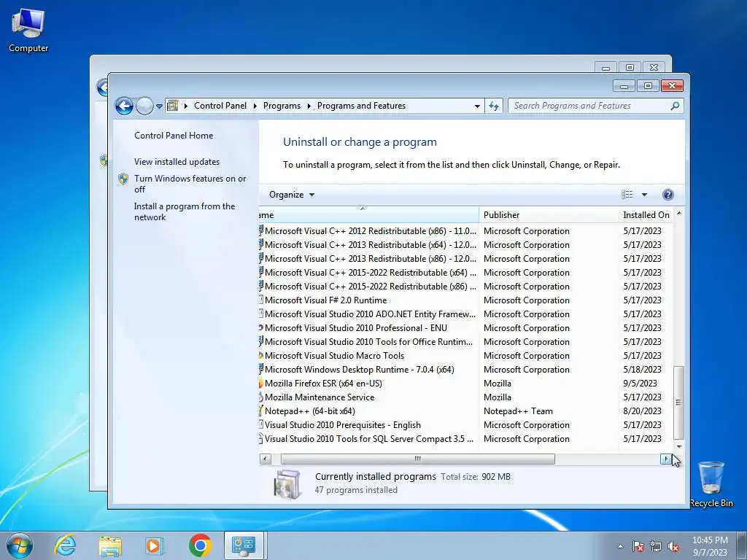Click Install a program from the network
The width and height of the screenshot is (747, 560).
pos(185,211)
